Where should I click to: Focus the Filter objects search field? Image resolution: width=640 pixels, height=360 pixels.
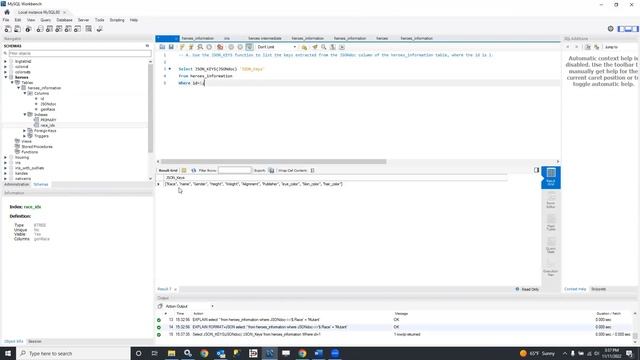[x=80, y=53]
